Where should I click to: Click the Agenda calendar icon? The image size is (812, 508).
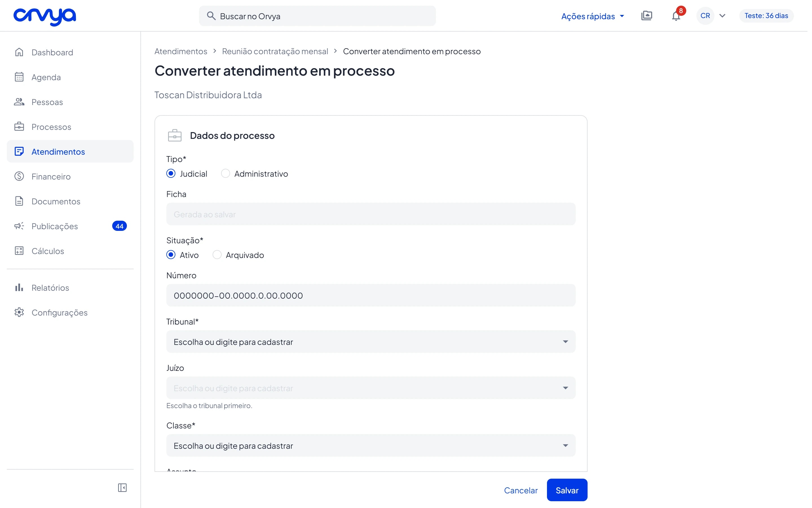click(x=19, y=77)
